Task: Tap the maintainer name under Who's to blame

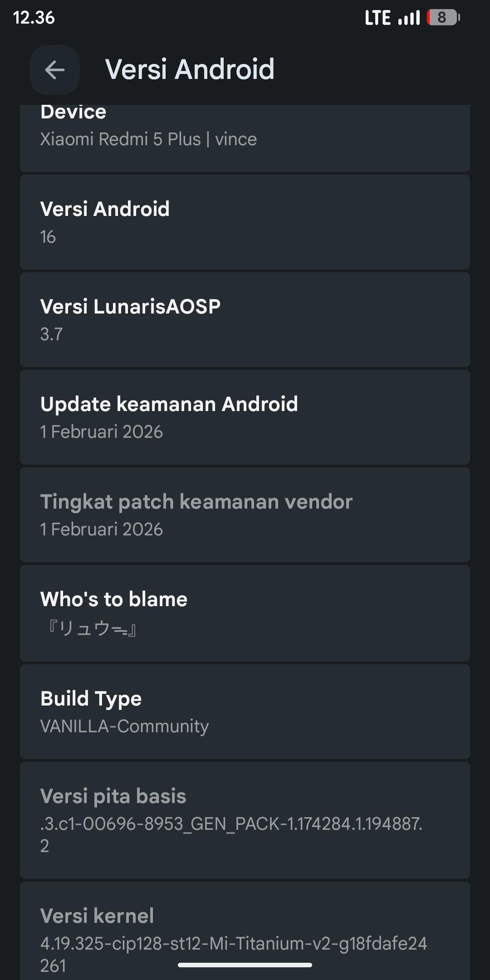Action: point(92,628)
